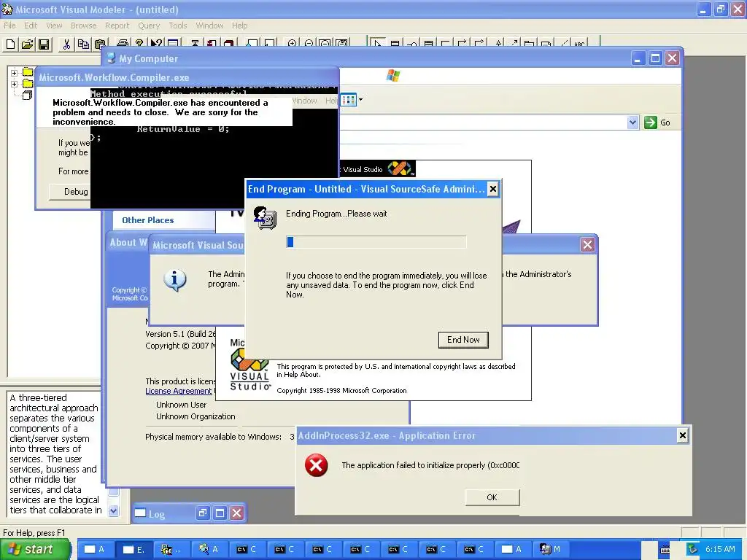Click the Microsoft.Workflow.Compiler.exe title bar
The image size is (747, 560).
187,77
